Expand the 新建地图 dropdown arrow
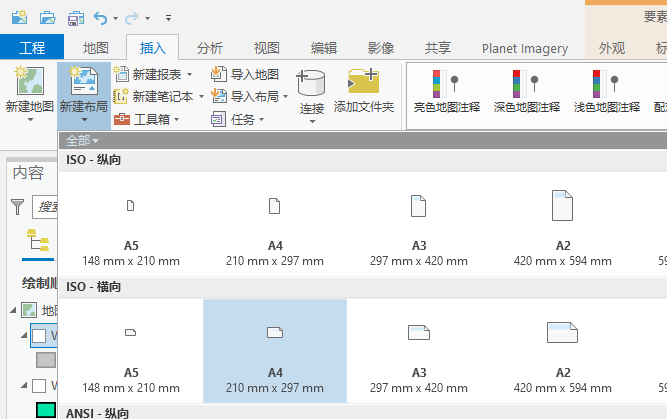 pos(30,120)
